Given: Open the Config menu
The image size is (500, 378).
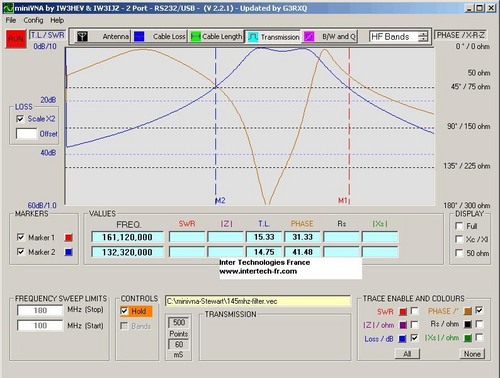Looking at the screenshot, I should (33, 20).
